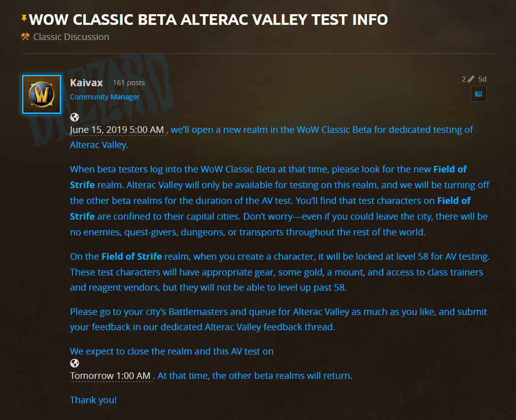This screenshot has width=516, height=420.
Task: Open Kaivax's WoW logo avatar
Action: [42, 94]
